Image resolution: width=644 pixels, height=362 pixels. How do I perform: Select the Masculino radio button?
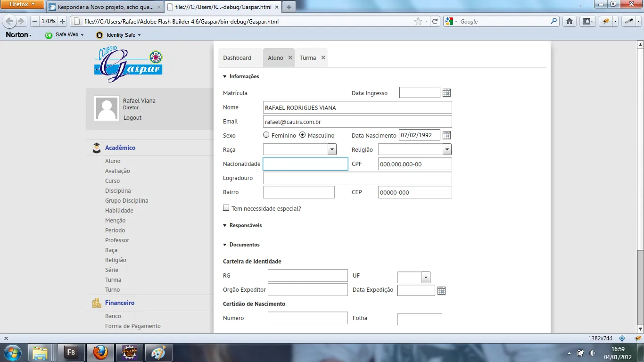[x=303, y=135]
